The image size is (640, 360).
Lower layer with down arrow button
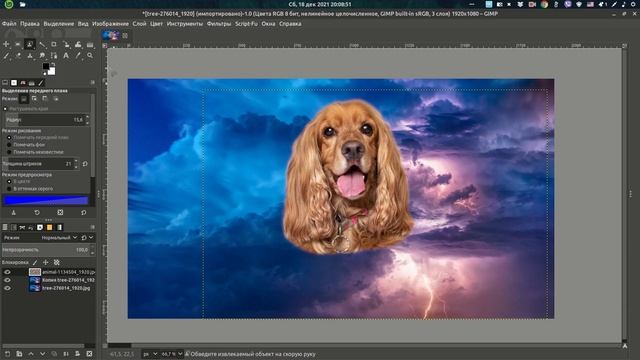[x=42, y=354]
